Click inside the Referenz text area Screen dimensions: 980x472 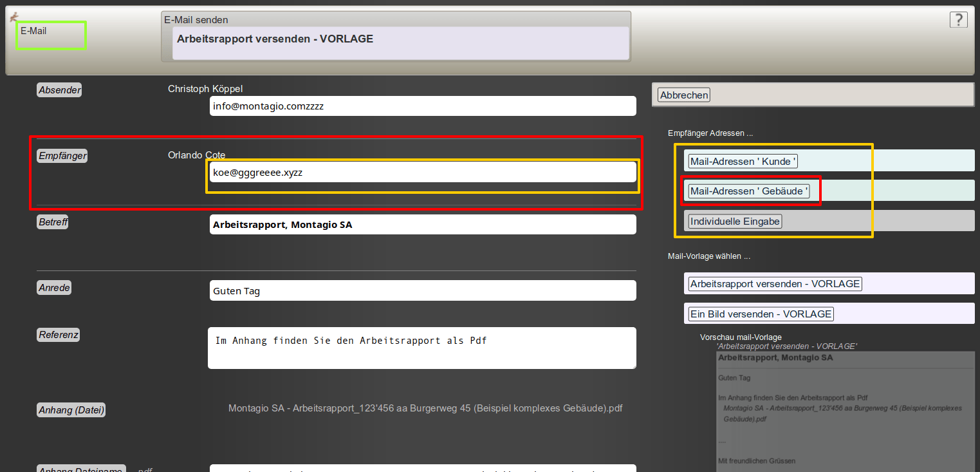click(x=421, y=348)
